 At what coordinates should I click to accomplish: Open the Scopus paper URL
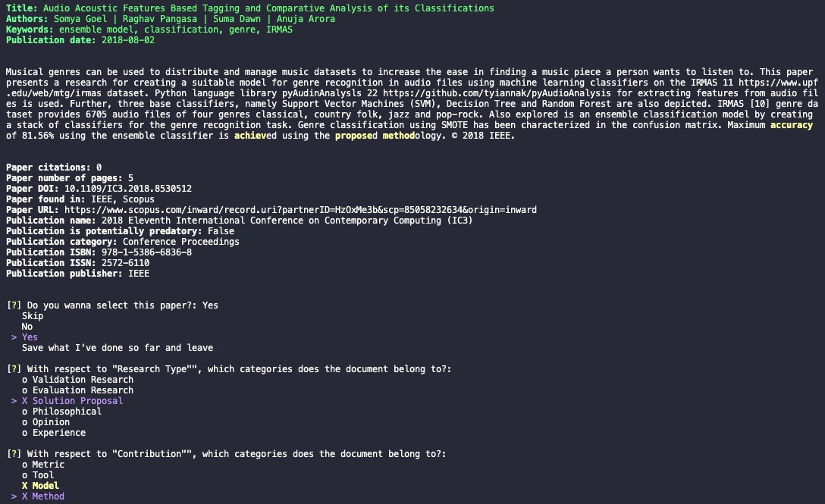pos(300,209)
